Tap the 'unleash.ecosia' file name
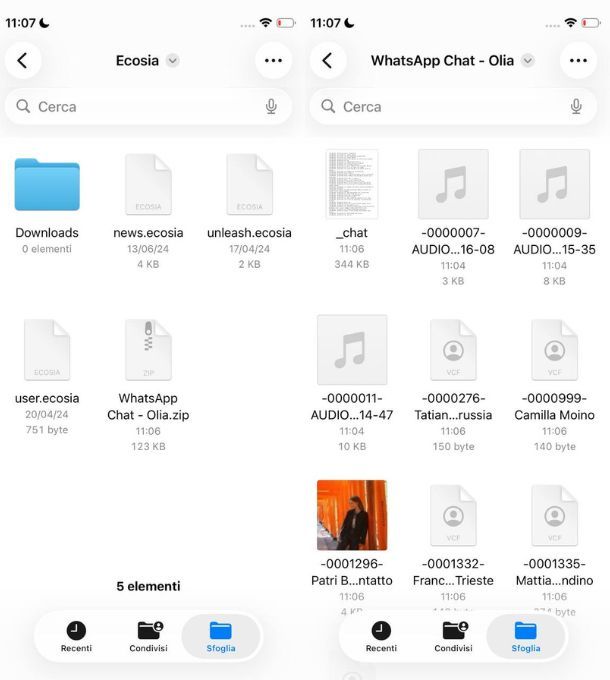 point(249,233)
